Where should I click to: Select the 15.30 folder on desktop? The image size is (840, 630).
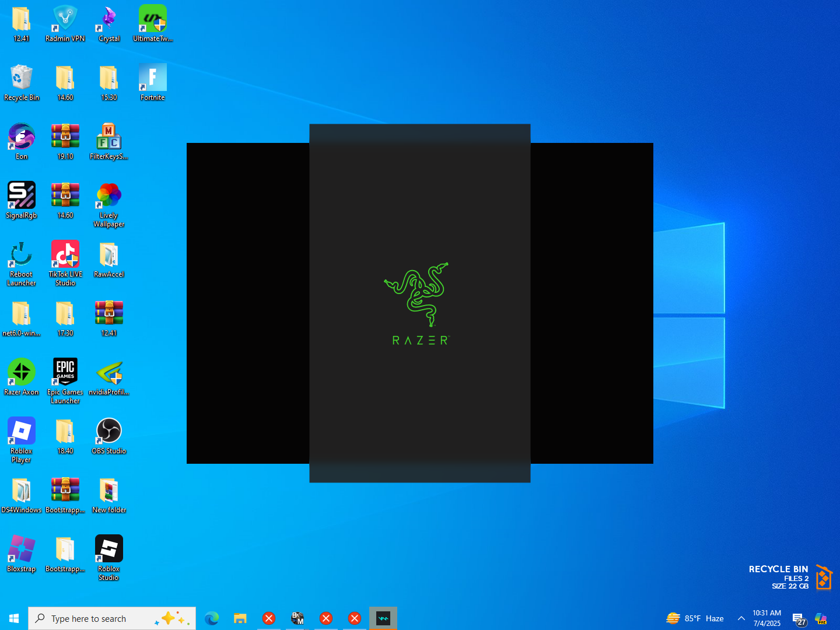click(109, 83)
